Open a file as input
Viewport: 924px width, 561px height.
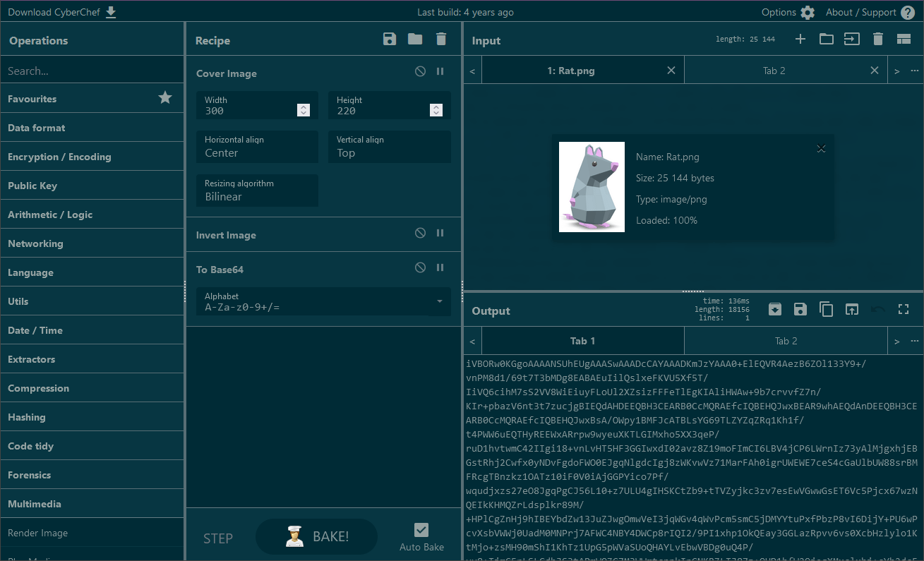tap(826, 39)
